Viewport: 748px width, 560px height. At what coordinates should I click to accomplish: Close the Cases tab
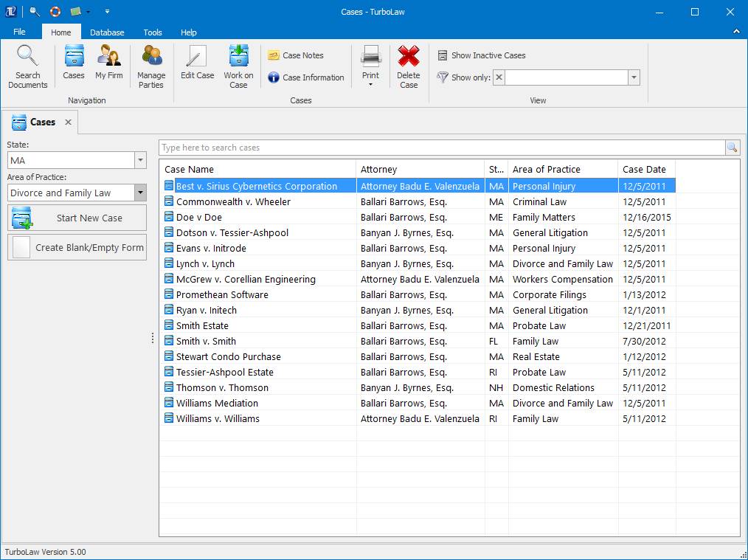coord(68,122)
